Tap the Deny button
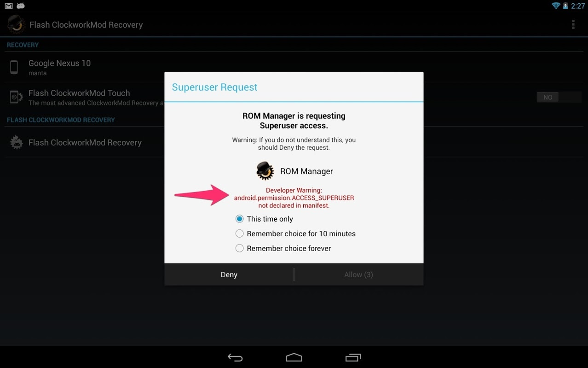Viewport: 588px width, 368px height. click(x=229, y=275)
